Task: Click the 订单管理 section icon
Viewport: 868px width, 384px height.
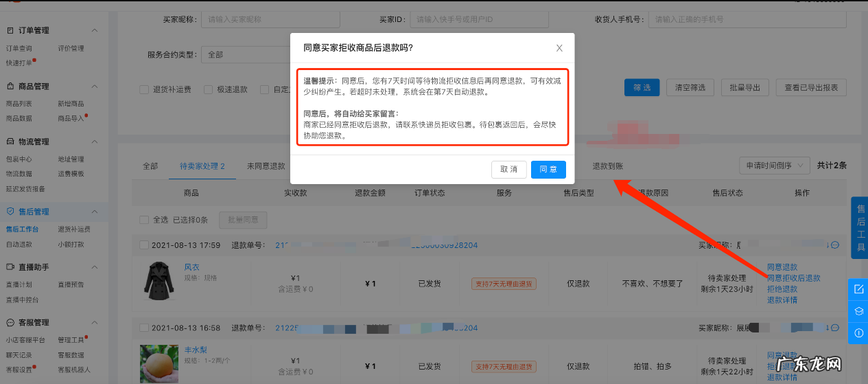Action: coord(10,30)
